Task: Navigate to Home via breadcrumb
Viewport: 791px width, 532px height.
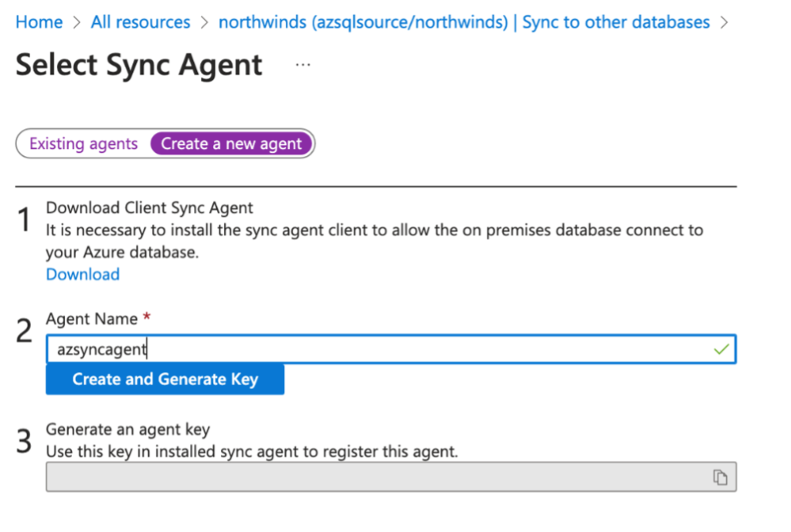Action: click(39, 22)
